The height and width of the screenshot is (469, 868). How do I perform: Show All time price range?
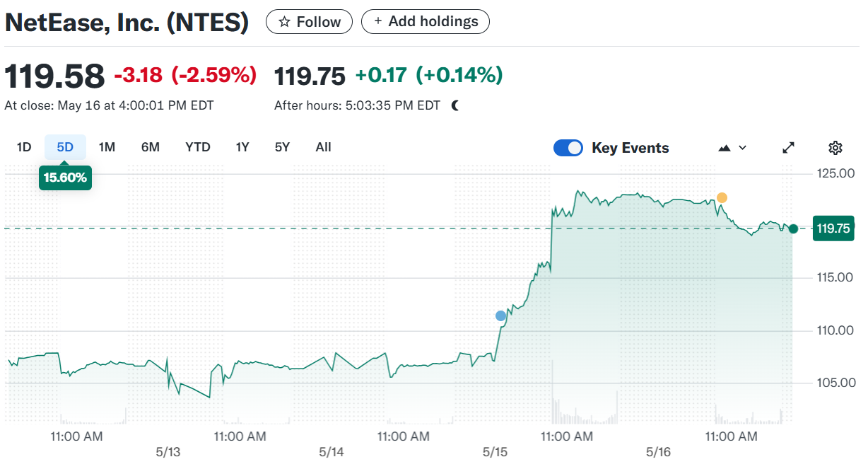click(323, 147)
